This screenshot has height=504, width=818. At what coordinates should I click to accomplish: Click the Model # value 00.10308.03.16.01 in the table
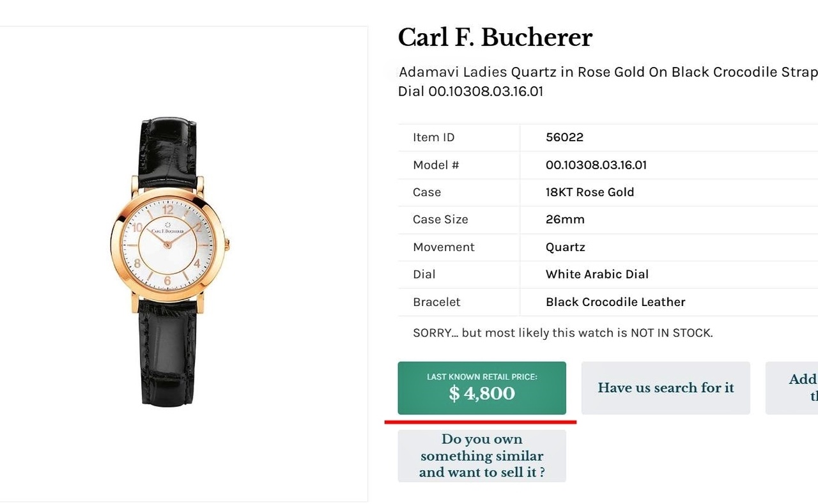[x=596, y=165]
